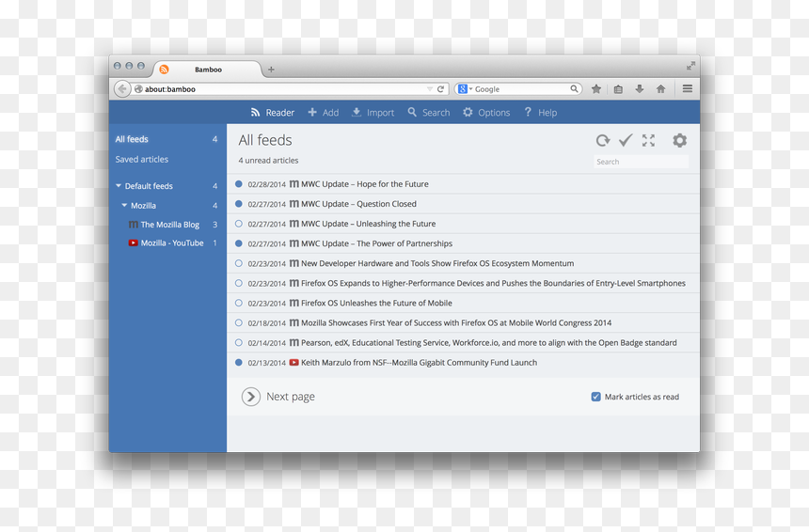This screenshot has height=532, width=809.
Task: Open article MWC Update – Hope for the Future
Action: click(365, 184)
